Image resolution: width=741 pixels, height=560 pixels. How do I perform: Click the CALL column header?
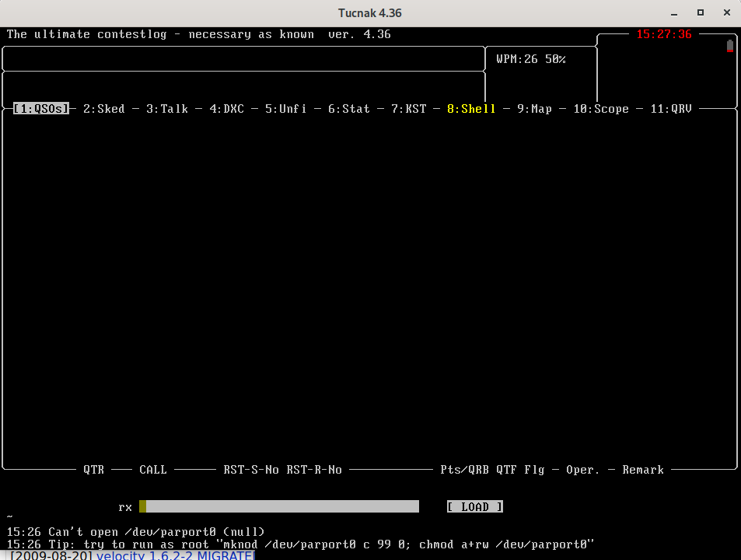[x=153, y=470]
